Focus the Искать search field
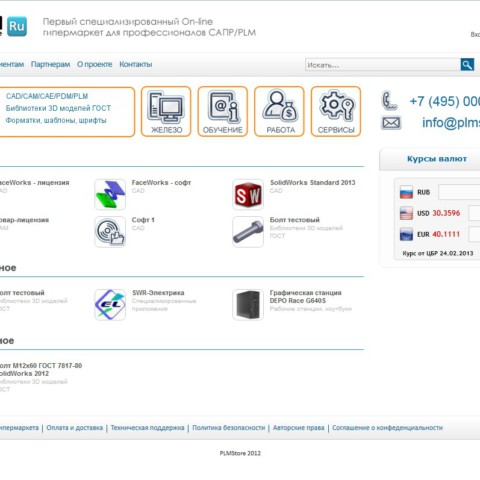 (x=383, y=65)
